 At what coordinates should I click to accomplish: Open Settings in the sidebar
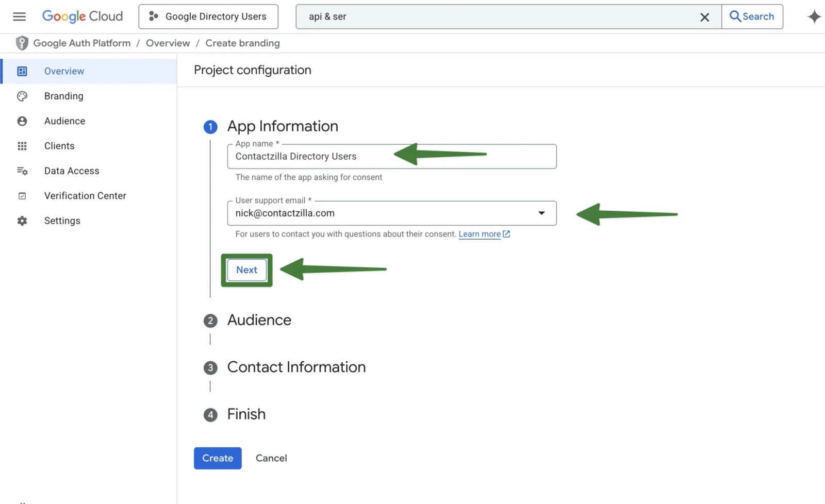pyautogui.click(x=89, y=221)
